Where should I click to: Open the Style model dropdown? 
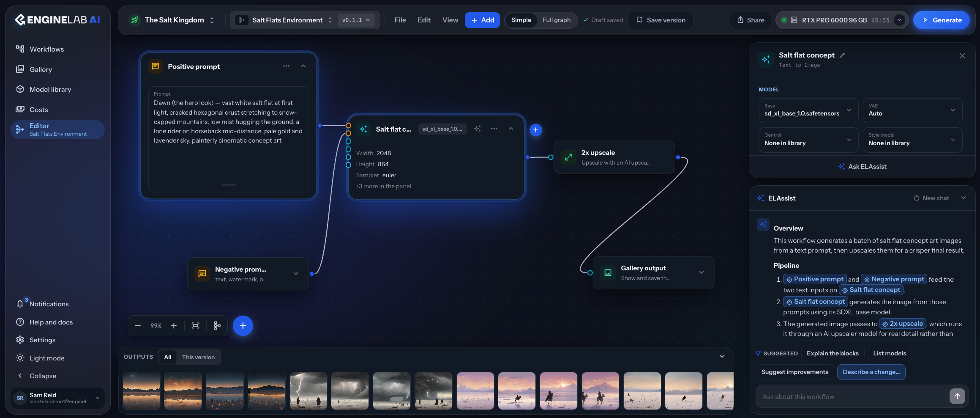coord(912,140)
